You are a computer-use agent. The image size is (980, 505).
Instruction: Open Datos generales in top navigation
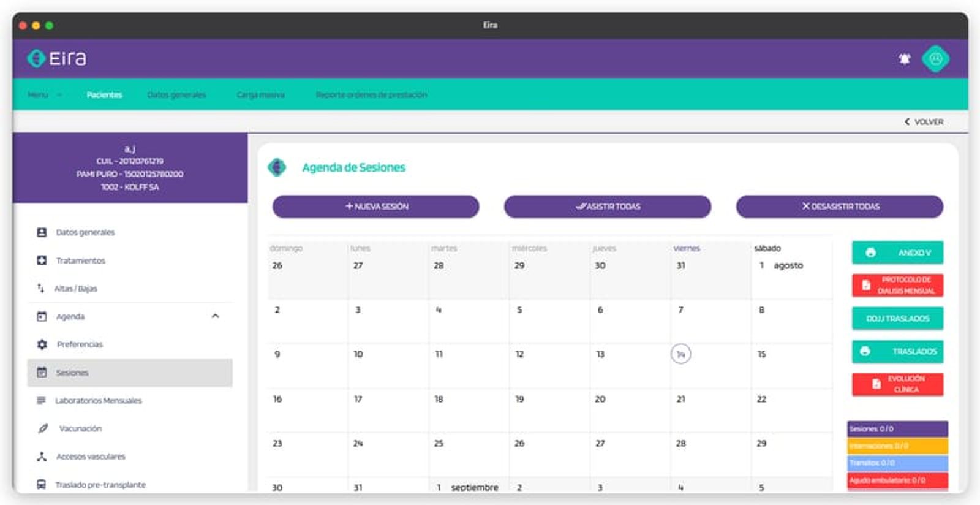coord(176,95)
